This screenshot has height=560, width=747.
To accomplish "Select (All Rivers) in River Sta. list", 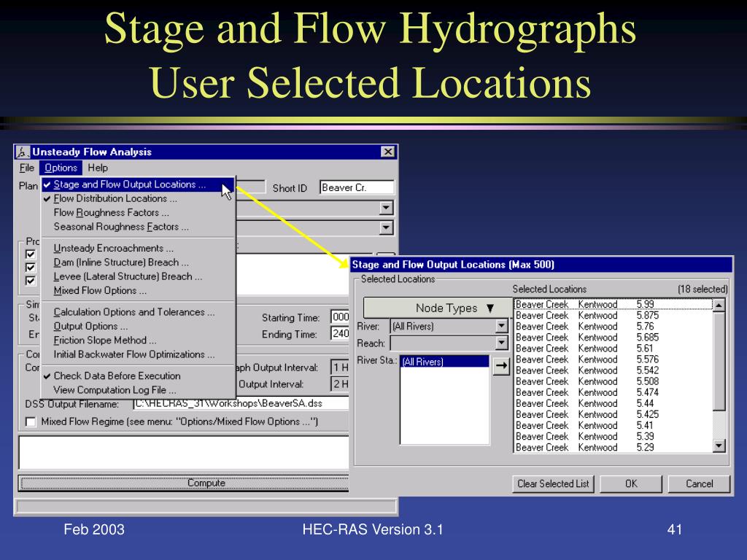I will pos(444,362).
